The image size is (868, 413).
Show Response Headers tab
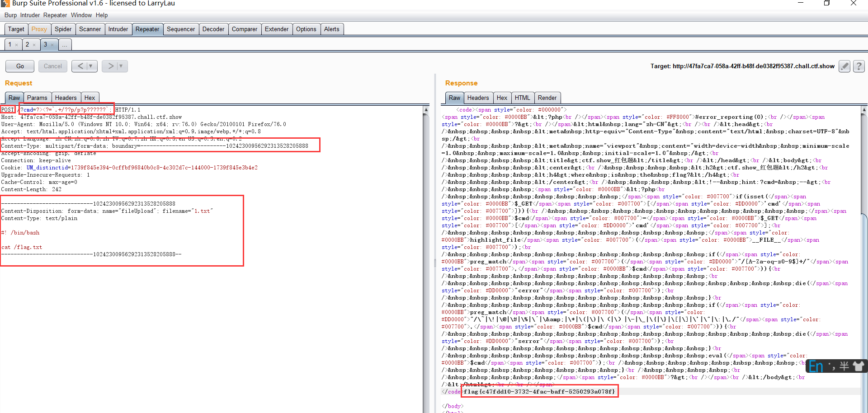tap(478, 98)
